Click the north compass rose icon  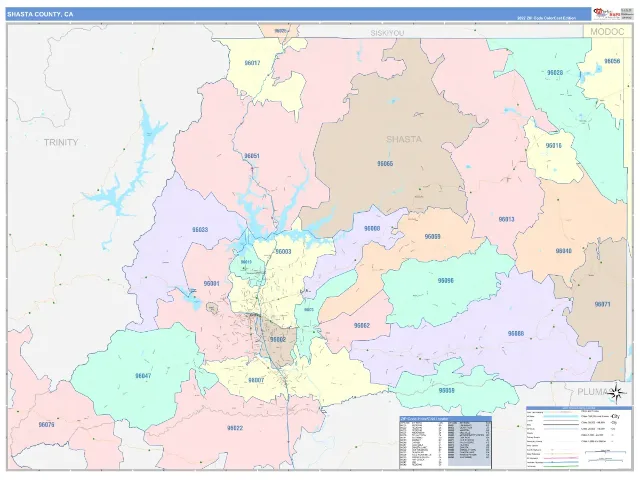pyautogui.click(x=617, y=393)
